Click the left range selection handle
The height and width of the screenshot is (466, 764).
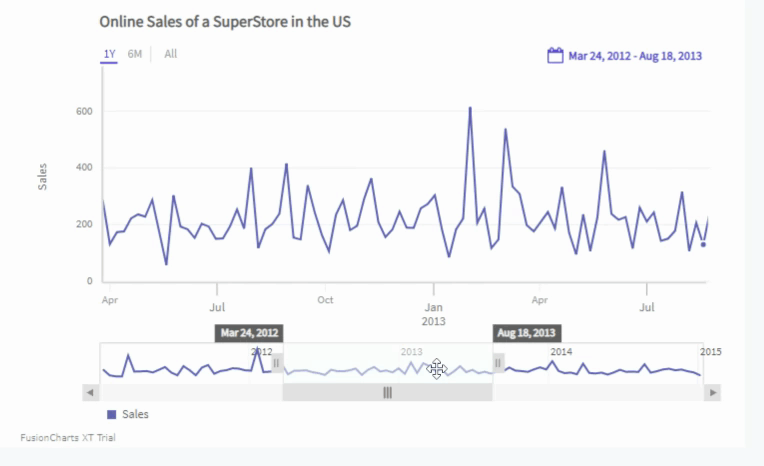point(277,362)
